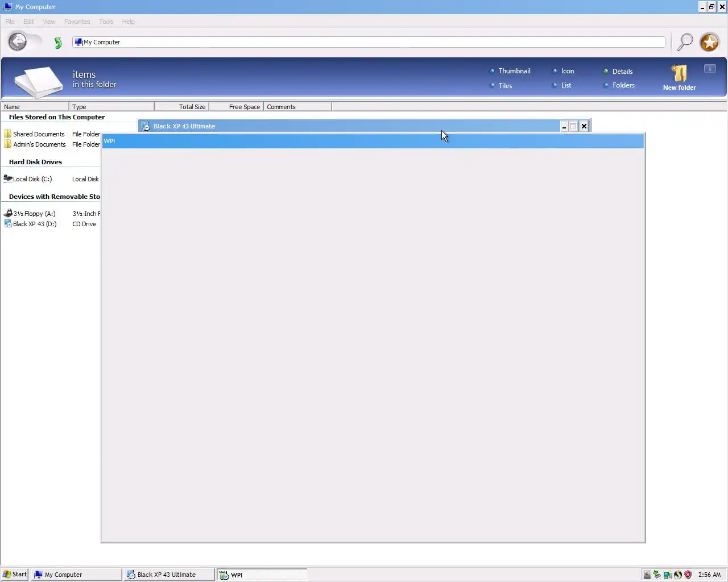Switch to My Computer taskbar button

(76, 575)
